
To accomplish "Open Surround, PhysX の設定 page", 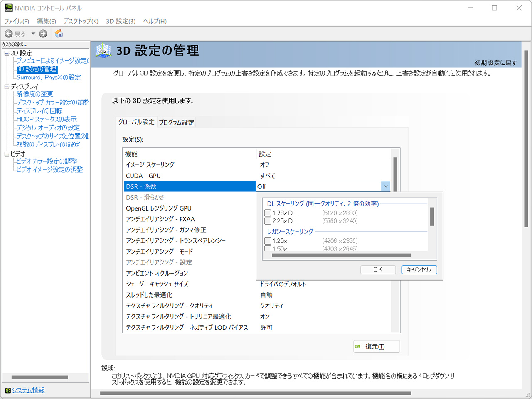I will [x=49, y=77].
